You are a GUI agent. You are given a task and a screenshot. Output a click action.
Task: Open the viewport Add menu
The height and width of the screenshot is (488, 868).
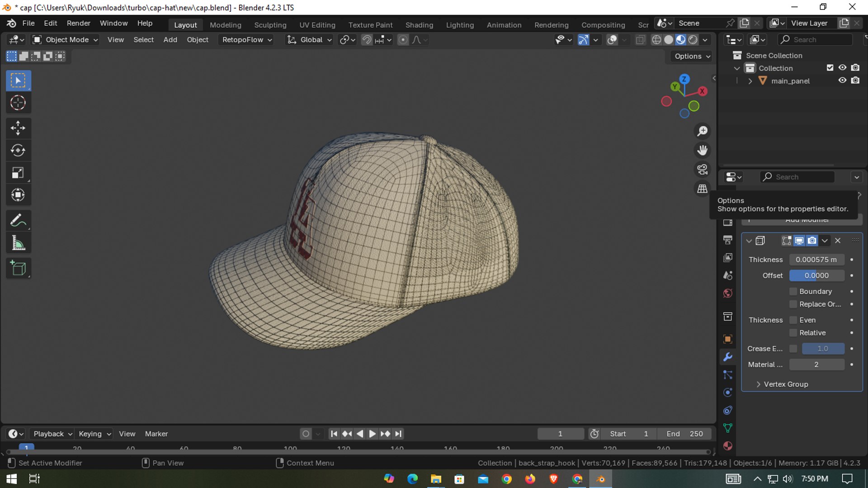coord(170,40)
